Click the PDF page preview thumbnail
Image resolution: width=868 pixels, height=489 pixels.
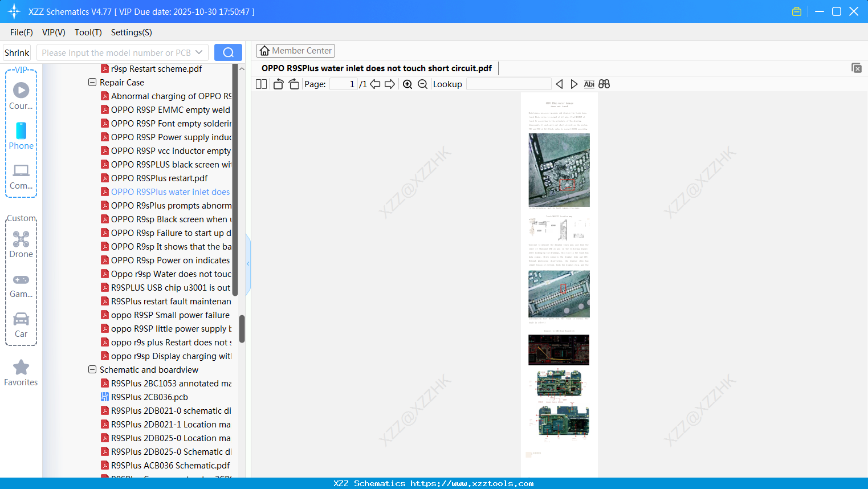tap(559, 284)
